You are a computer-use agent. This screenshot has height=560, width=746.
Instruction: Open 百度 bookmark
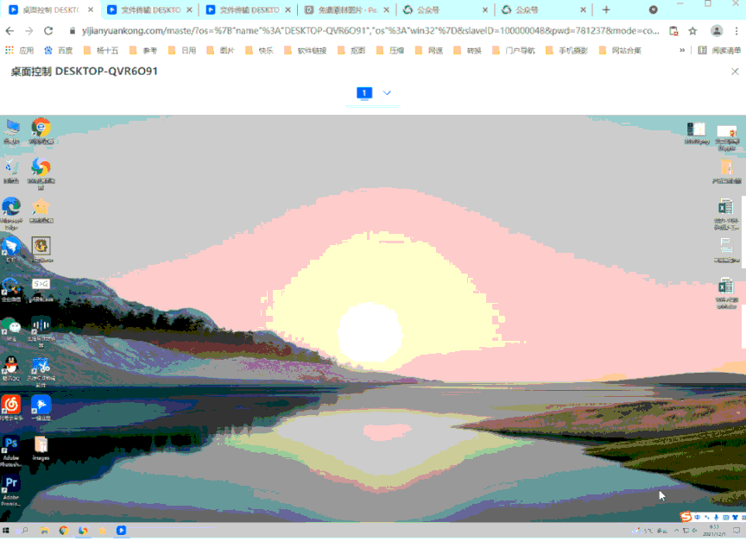pos(60,50)
